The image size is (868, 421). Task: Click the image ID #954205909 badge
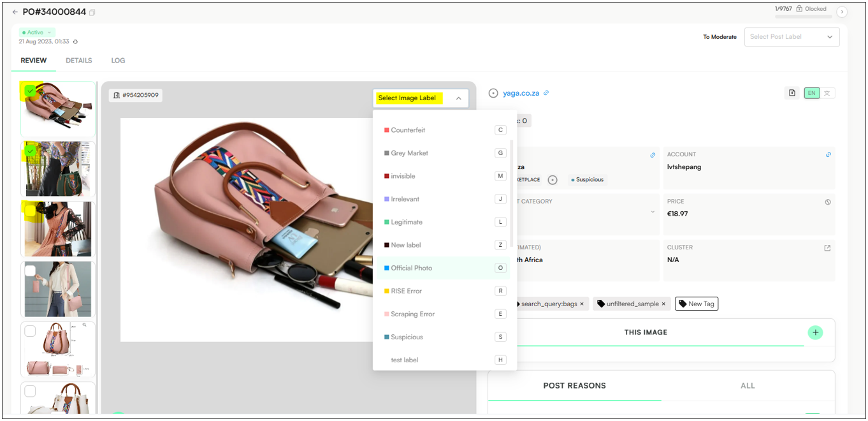[135, 96]
